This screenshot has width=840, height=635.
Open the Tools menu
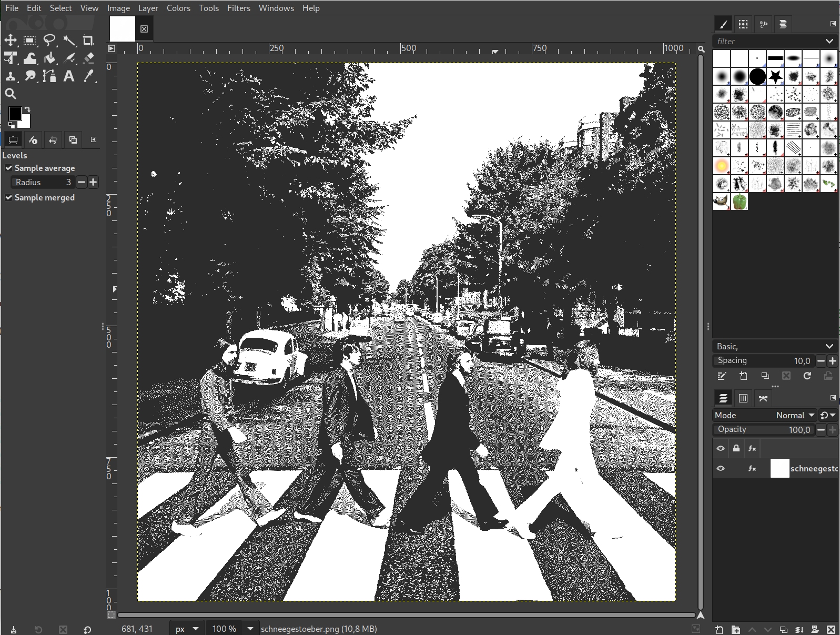(208, 8)
